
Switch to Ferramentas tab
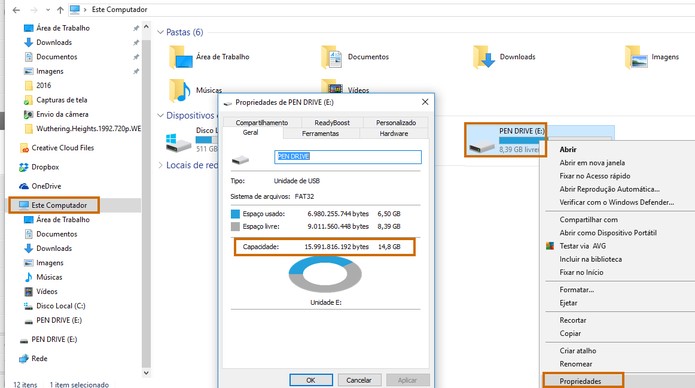(x=320, y=133)
